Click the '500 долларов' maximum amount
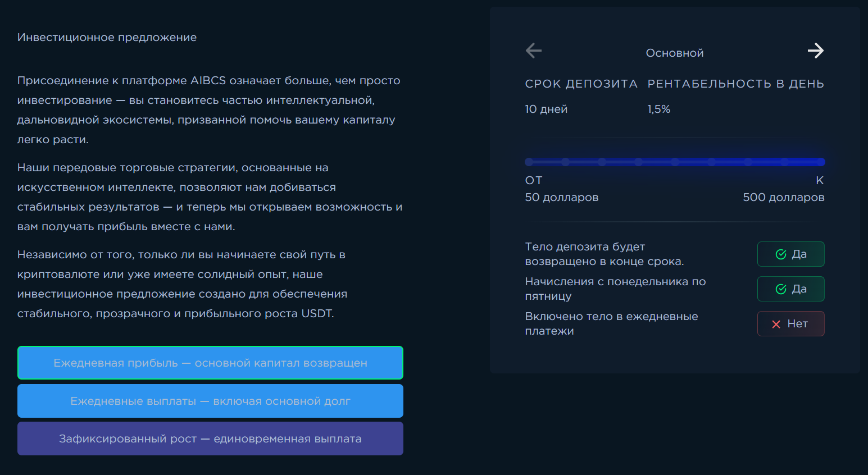Screen dimensions: 868x475 pyautogui.click(x=784, y=197)
